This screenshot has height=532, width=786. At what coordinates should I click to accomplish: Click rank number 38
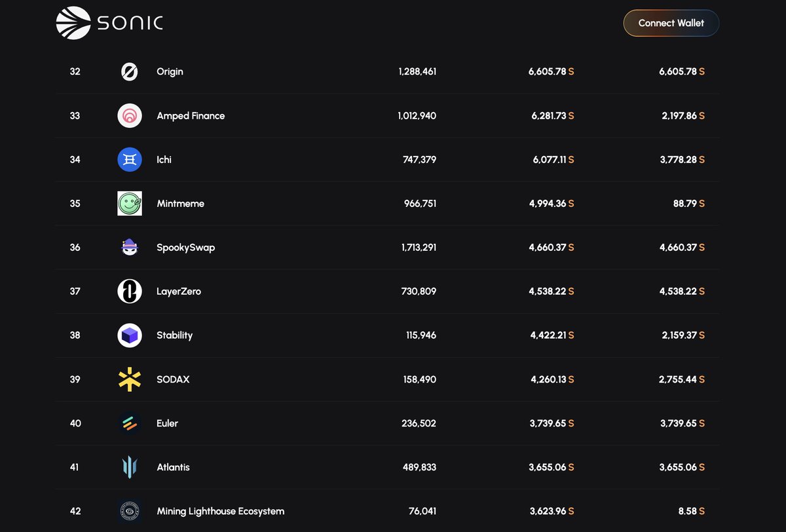(75, 335)
